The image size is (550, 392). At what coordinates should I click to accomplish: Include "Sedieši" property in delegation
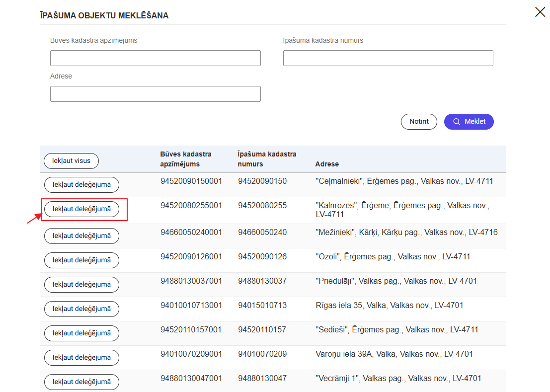81,333
